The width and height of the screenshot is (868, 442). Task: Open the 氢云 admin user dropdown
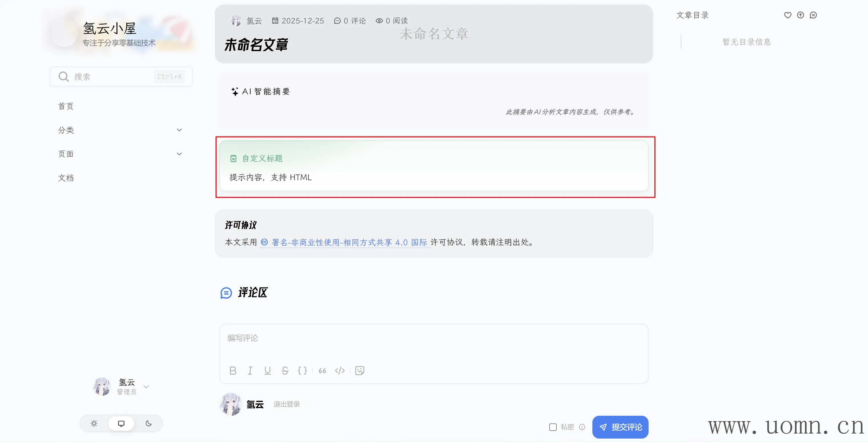[146, 387]
